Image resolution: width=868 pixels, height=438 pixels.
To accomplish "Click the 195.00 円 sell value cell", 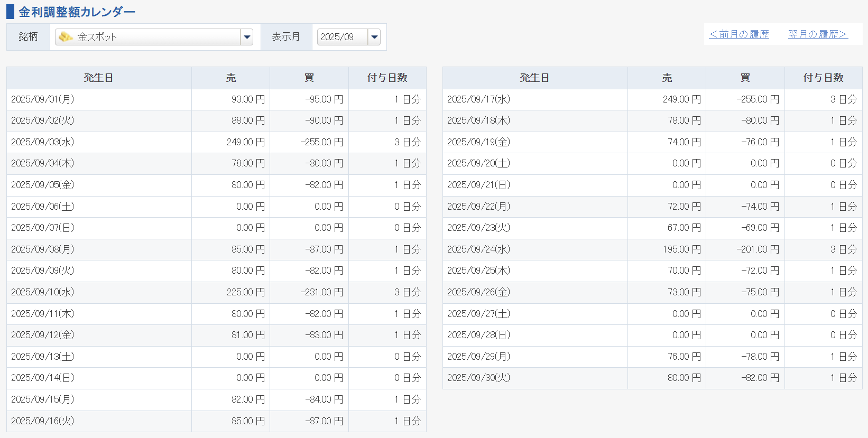I will [x=681, y=249].
